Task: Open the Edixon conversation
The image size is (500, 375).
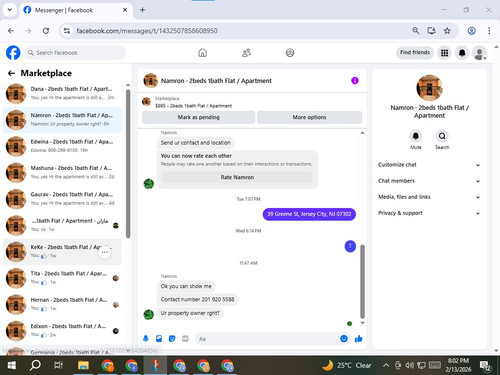Action: [x=62, y=331]
